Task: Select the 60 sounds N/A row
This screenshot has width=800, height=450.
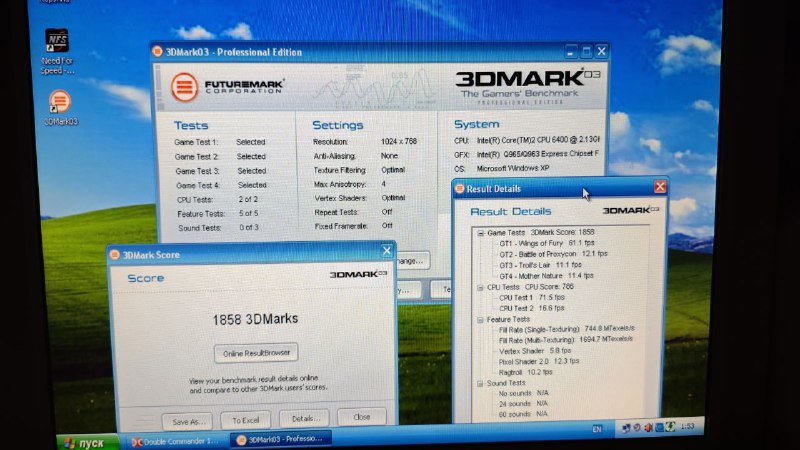Action: [x=523, y=414]
